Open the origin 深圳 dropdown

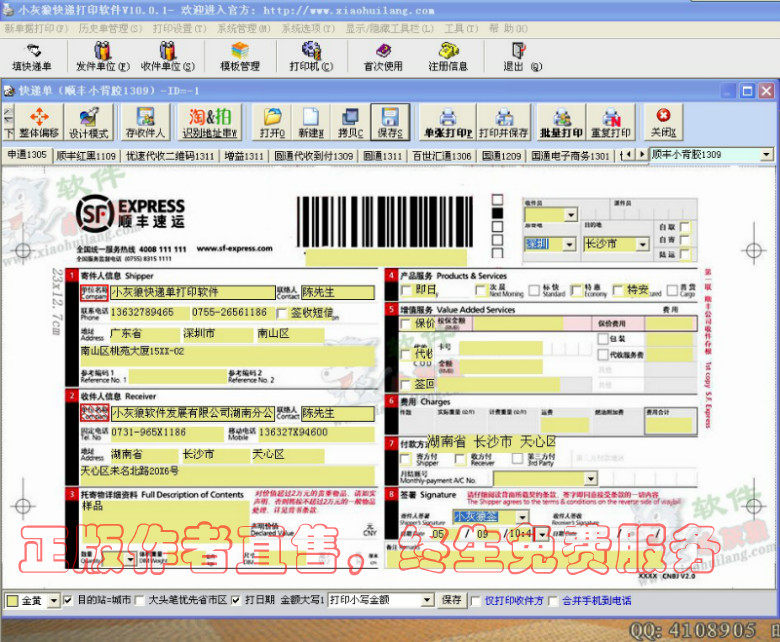click(x=570, y=244)
